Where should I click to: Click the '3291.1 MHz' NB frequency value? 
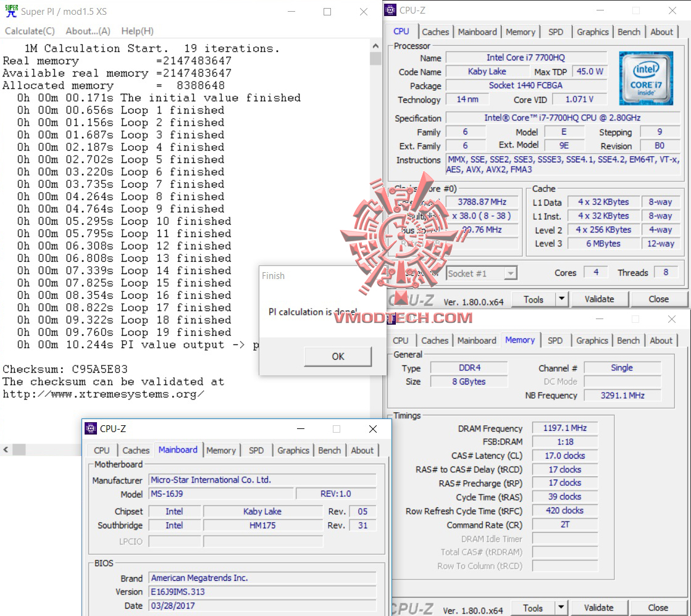click(622, 396)
